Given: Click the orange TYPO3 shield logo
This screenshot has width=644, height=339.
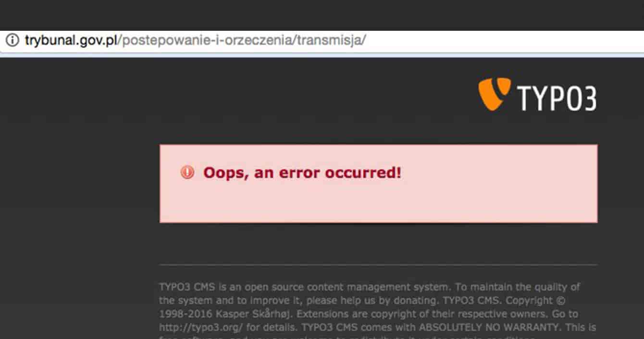Looking at the screenshot, I should [494, 94].
